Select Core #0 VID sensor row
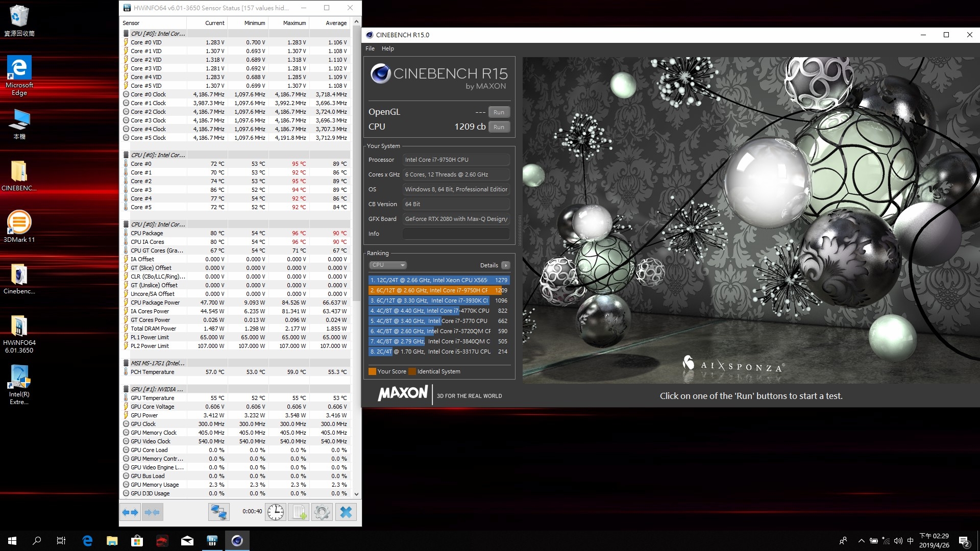The width and height of the screenshot is (980, 551). pos(235,42)
